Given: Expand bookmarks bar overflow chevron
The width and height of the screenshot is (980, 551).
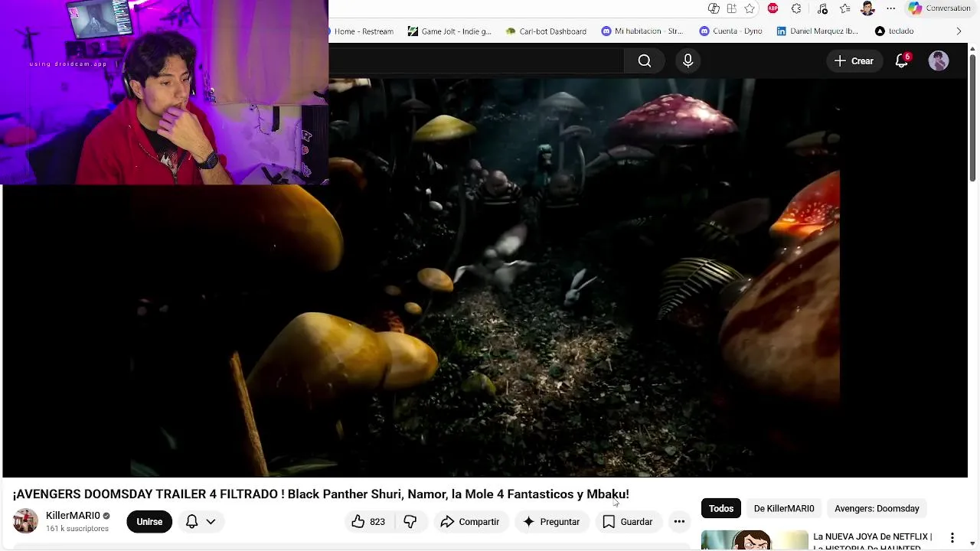Looking at the screenshot, I should pos(959,31).
